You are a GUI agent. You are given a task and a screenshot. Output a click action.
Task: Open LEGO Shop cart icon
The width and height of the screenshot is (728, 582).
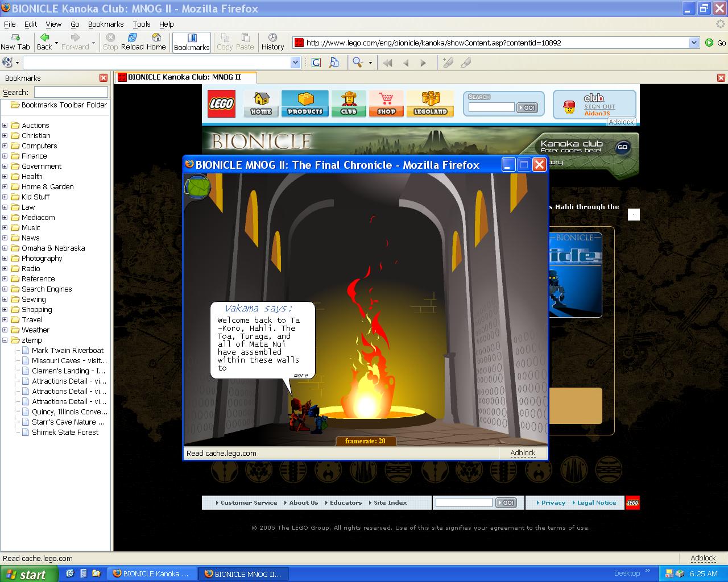pos(386,103)
